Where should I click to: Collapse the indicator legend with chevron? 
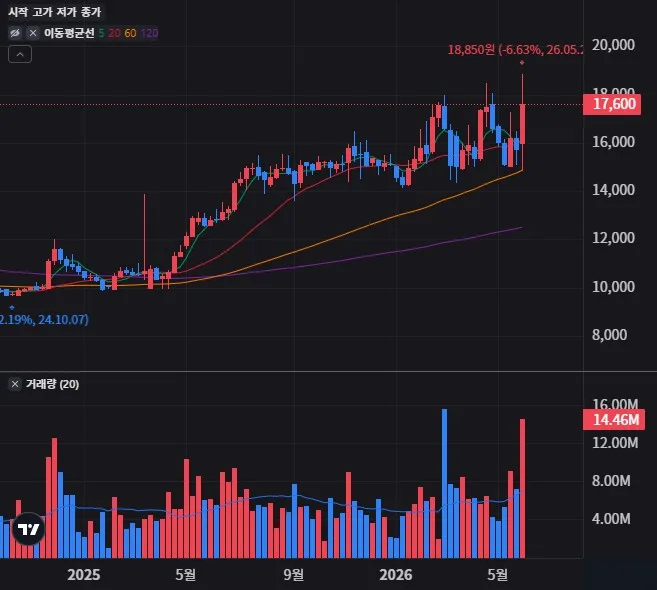20,54
